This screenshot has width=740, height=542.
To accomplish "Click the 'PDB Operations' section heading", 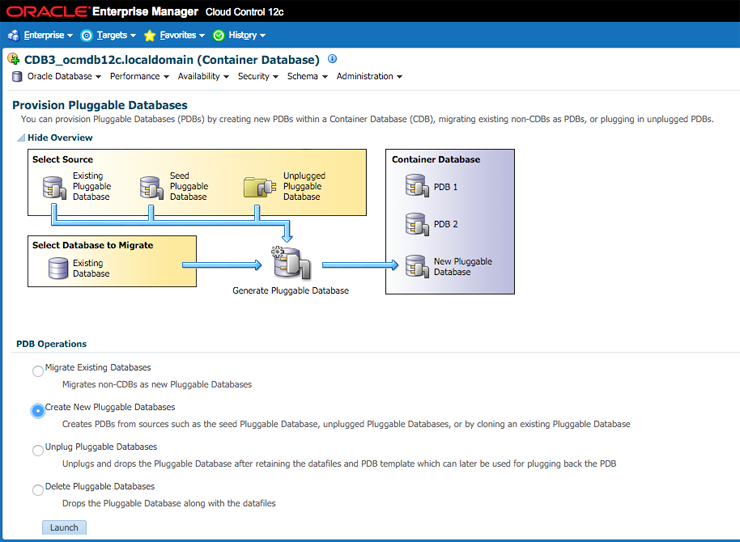I will tap(51, 344).
